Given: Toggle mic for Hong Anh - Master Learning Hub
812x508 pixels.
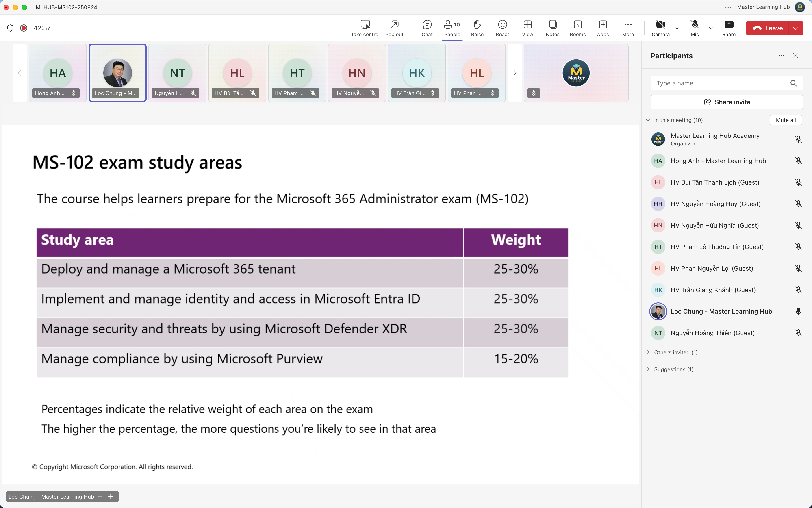Looking at the screenshot, I should (799, 161).
